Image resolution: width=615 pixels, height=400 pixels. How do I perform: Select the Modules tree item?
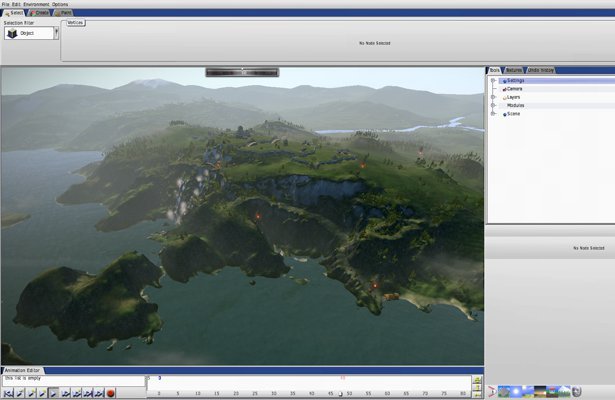coord(515,105)
